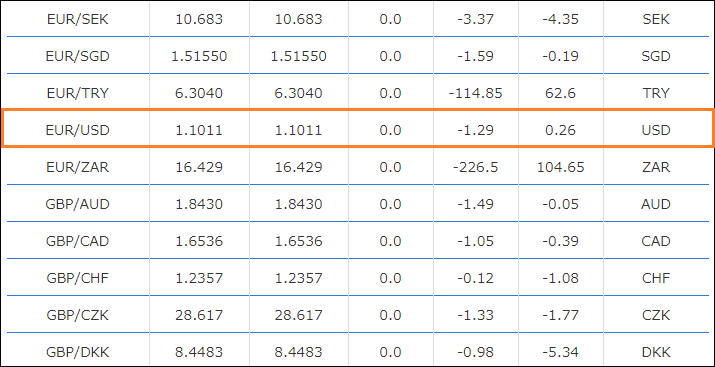Viewport: 715px width, 367px height.
Task: Select the USD currency cell
Action: [x=656, y=130]
